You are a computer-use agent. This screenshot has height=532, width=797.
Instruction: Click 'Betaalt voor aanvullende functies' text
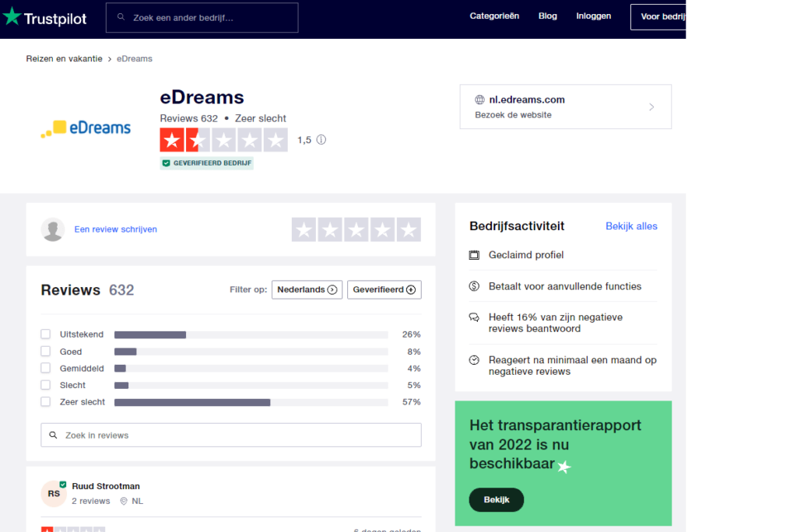(565, 286)
